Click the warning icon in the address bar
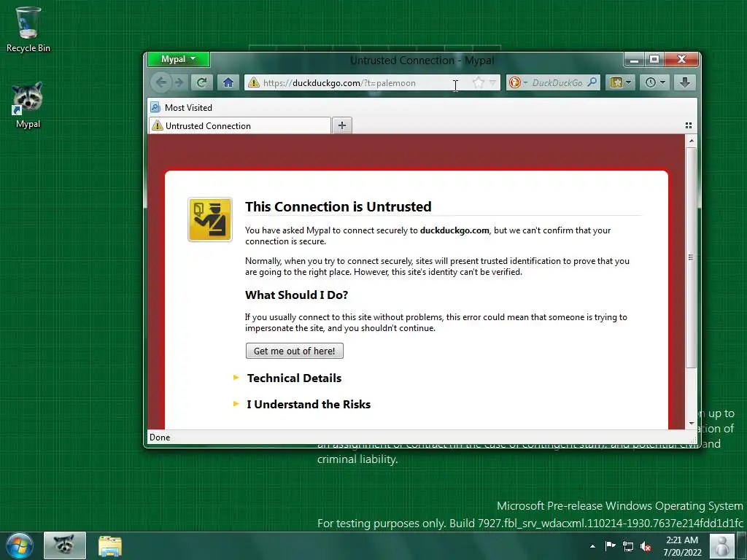 pyautogui.click(x=254, y=82)
